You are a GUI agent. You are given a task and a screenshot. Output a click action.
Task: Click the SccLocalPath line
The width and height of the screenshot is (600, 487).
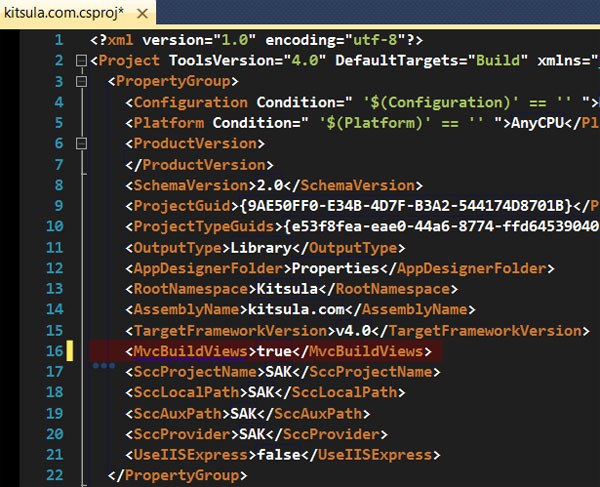point(265,393)
